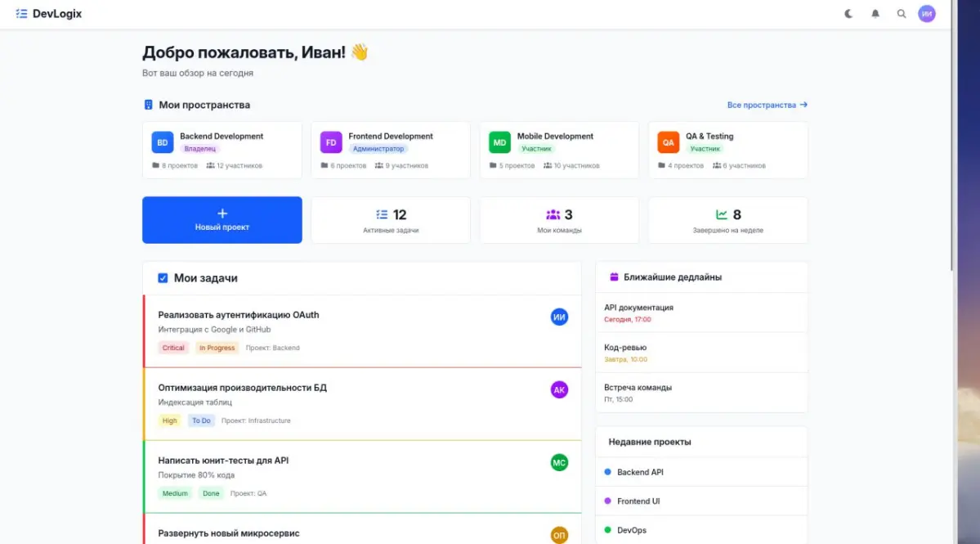Click the Владелец role badge

point(199,149)
